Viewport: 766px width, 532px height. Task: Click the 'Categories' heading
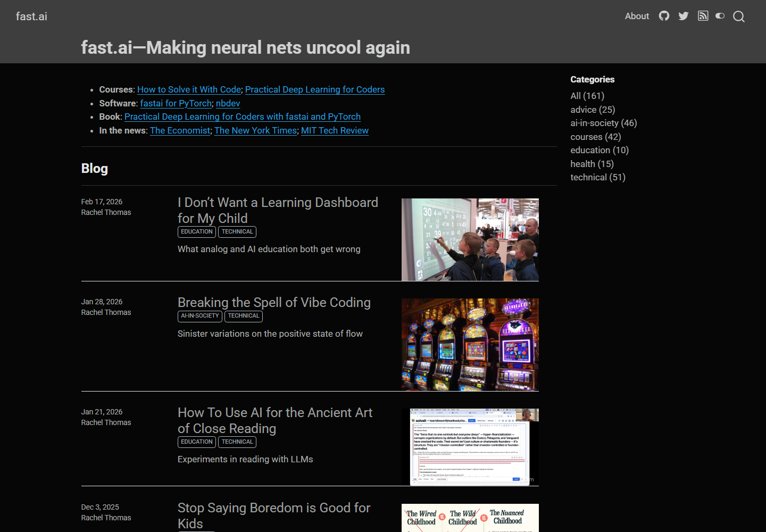point(593,79)
